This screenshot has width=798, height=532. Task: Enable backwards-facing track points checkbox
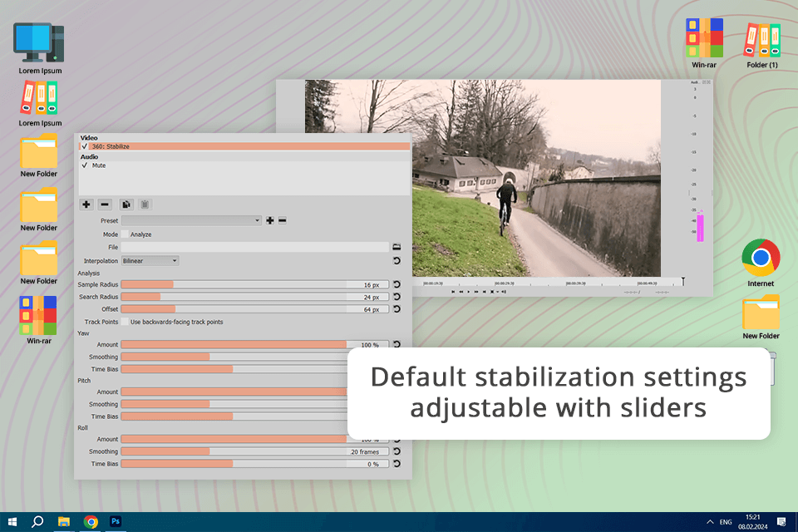click(x=125, y=322)
